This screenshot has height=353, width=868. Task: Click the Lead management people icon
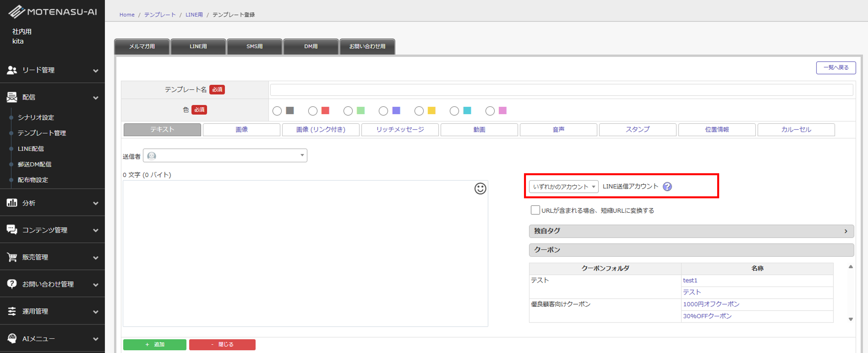pos(12,70)
